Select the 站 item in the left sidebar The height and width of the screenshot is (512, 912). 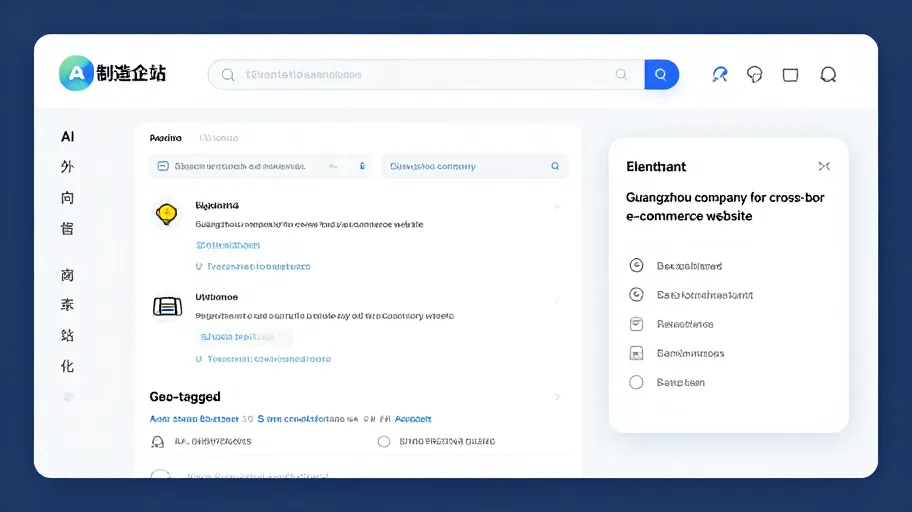point(67,335)
